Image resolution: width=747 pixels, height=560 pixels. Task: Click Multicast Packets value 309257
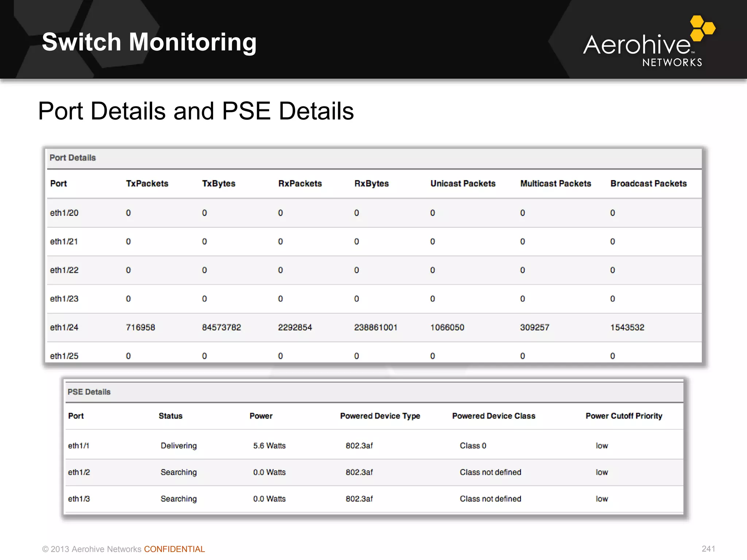535,327
